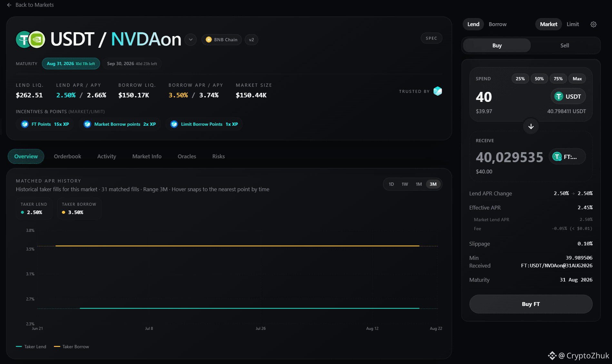The width and height of the screenshot is (612, 364).
Task: Click the Lend Liq. $262.51 value
Action: click(29, 95)
